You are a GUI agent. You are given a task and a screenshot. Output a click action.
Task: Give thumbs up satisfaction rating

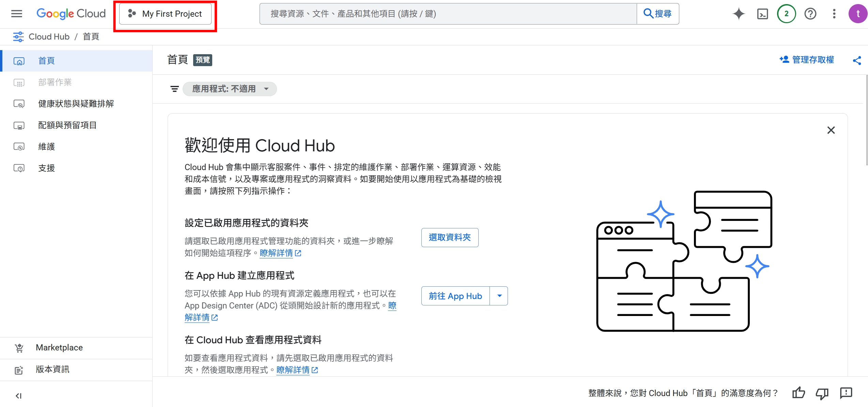coord(798,393)
